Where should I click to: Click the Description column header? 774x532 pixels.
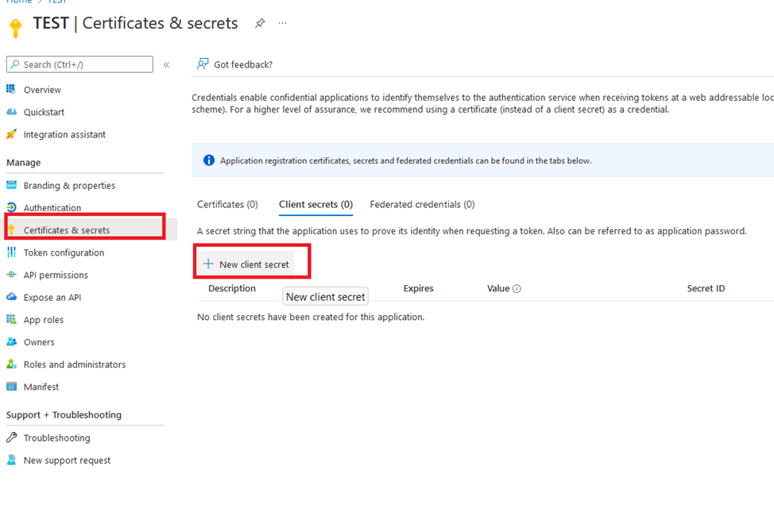(x=232, y=288)
